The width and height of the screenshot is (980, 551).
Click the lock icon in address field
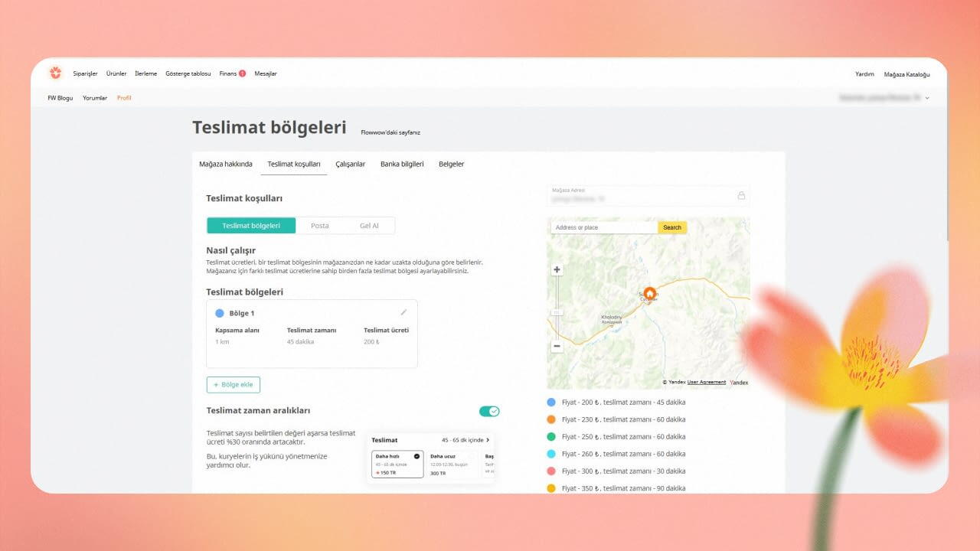click(x=741, y=195)
